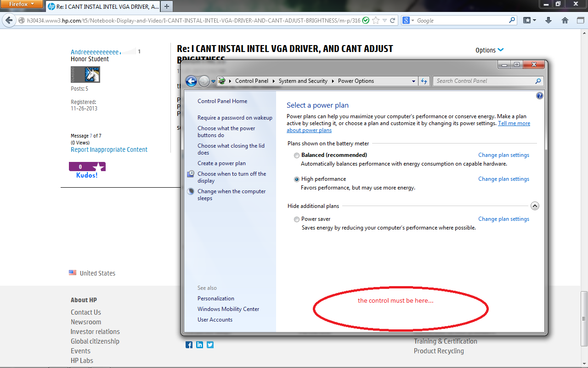The image size is (588, 368).
Task: Open Newsroom footer link
Action: (x=86, y=322)
